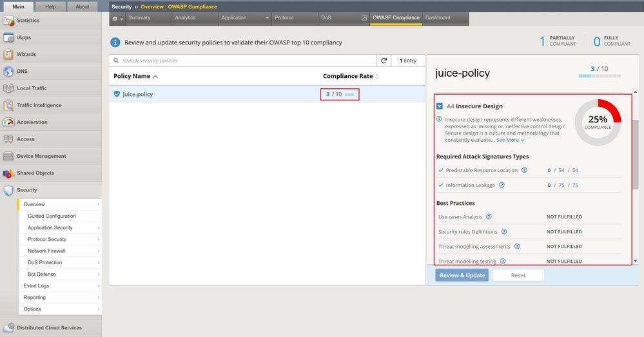Click the DNS globe icon in sidebar
The image size is (644, 337).
pos(8,72)
